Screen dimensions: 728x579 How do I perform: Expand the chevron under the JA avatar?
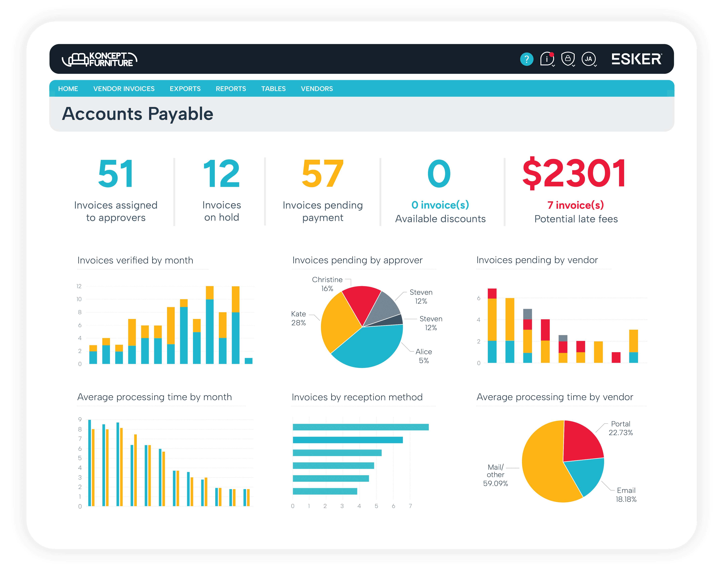click(x=595, y=66)
